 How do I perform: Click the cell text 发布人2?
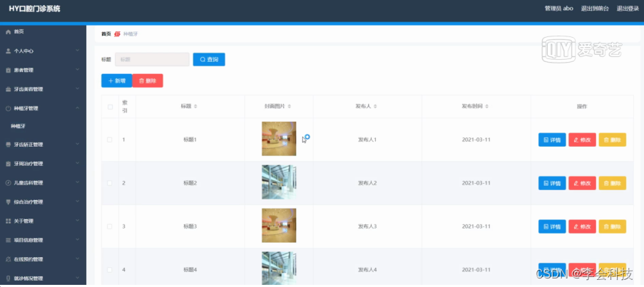(367, 183)
